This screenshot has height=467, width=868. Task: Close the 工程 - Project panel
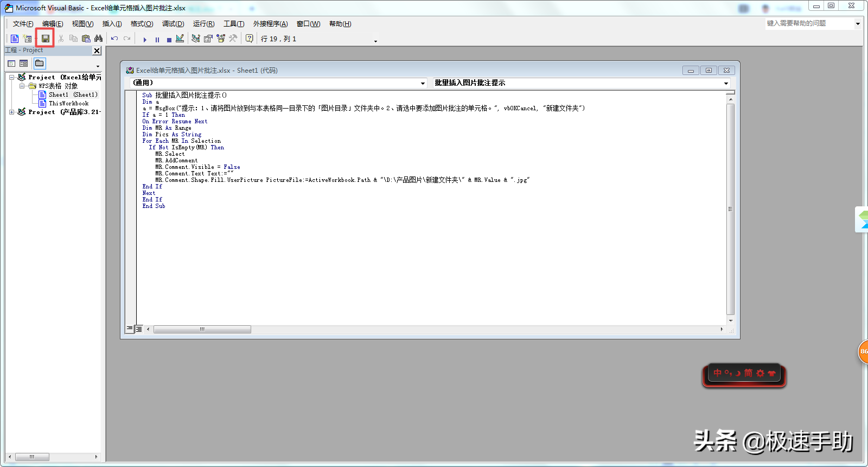tap(97, 51)
